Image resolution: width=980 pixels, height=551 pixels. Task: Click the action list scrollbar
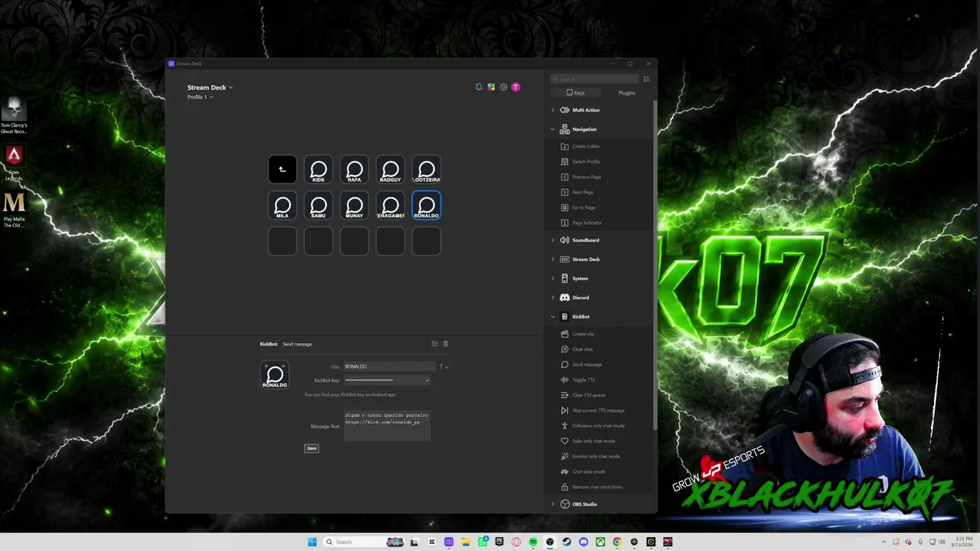(x=655, y=264)
